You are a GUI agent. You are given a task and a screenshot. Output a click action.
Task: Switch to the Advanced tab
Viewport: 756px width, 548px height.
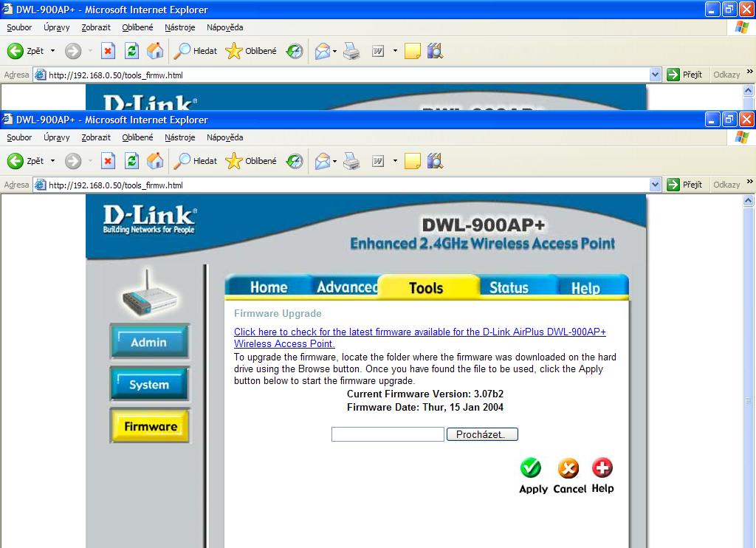pyautogui.click(x=347, y=287)
